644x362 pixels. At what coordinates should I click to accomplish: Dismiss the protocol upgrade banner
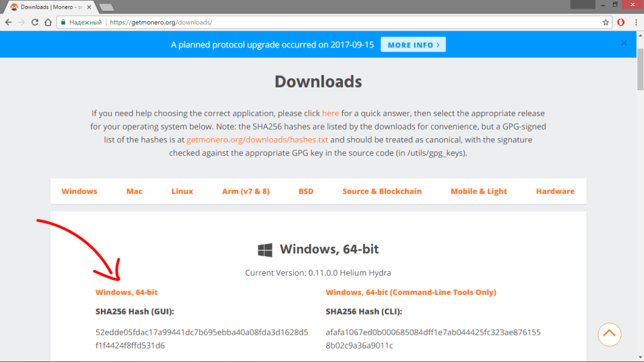tap(624, 43)
